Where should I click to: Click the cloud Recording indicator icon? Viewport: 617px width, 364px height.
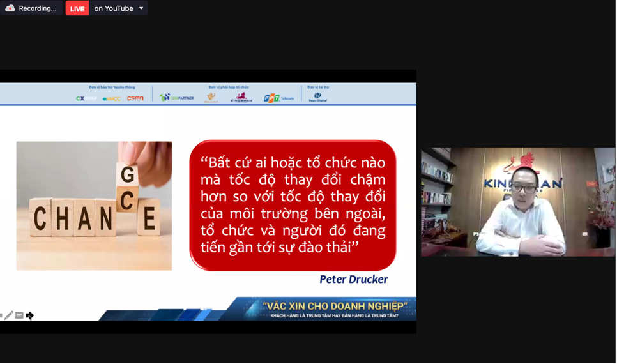(10, 8)
